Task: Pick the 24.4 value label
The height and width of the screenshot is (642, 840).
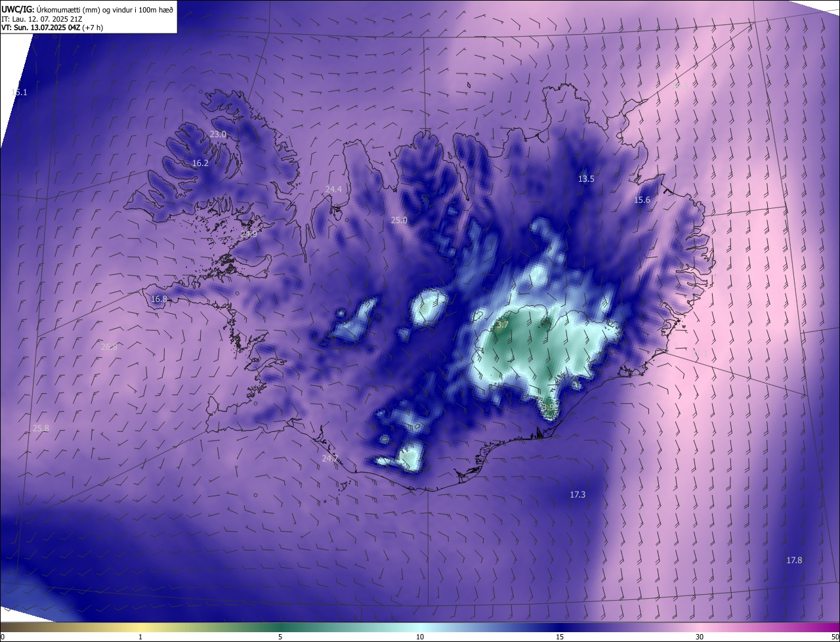Action: tap(333, 189)
